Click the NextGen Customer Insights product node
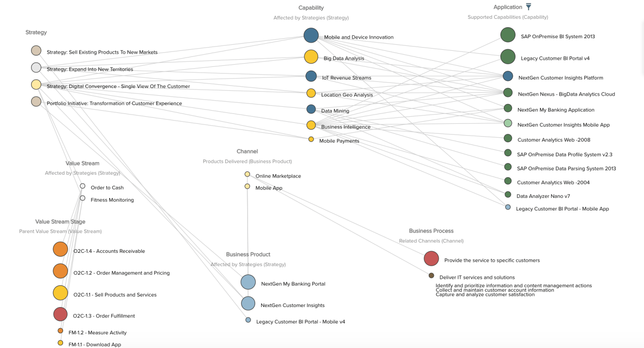 [x=248, y=303]
